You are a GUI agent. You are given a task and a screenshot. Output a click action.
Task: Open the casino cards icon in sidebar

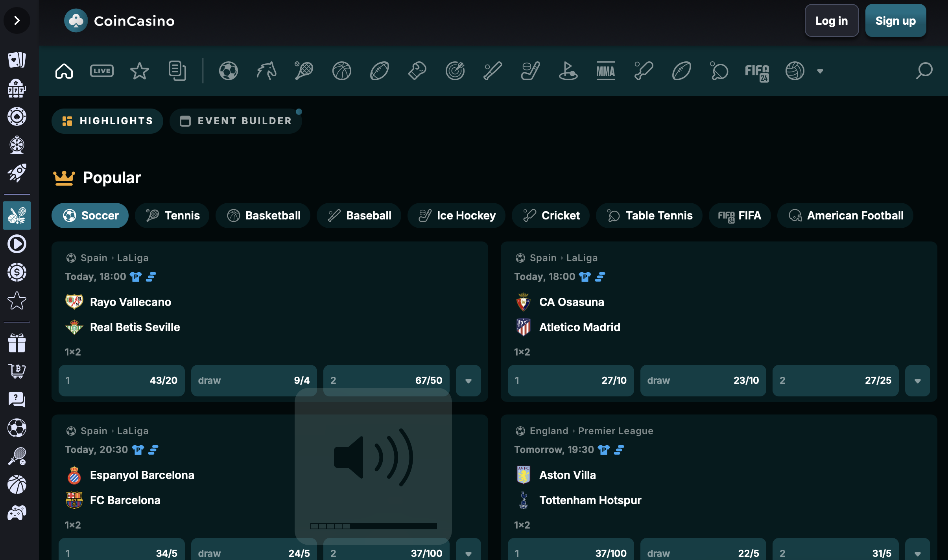[17, 60]
